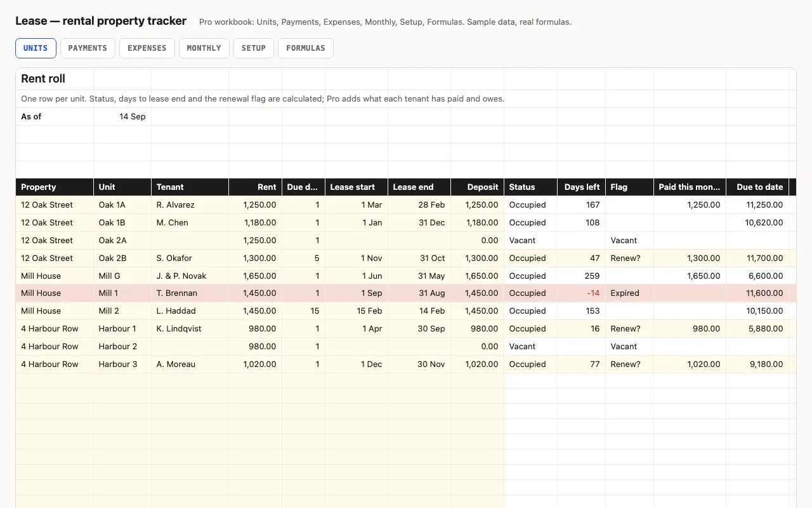Click Renew? flag in Oak 2B row
This screenshot has width=812, height=508.
pos(629,258)
